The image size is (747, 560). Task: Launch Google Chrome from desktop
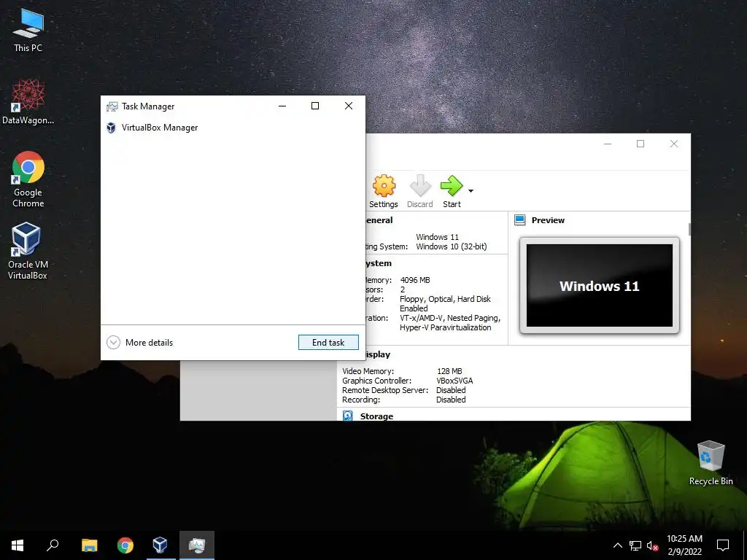pos(28,179)
